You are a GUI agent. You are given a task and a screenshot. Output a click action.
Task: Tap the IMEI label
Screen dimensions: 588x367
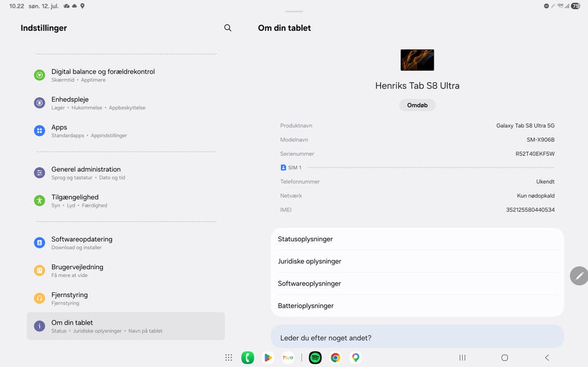point(286,210)
